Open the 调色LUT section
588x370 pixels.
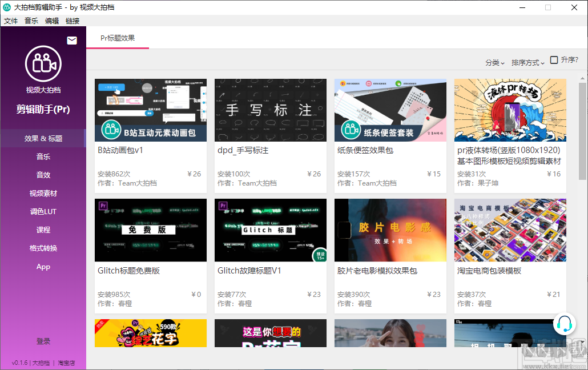point(43,211)
